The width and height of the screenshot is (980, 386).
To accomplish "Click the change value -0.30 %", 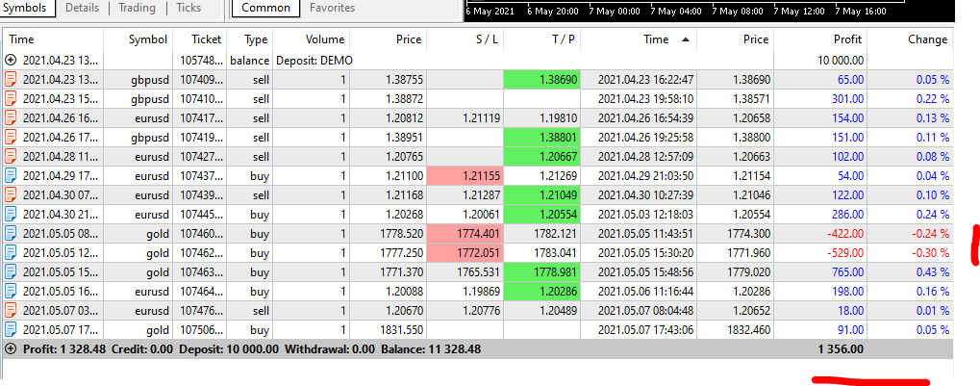I will point(929,253).
